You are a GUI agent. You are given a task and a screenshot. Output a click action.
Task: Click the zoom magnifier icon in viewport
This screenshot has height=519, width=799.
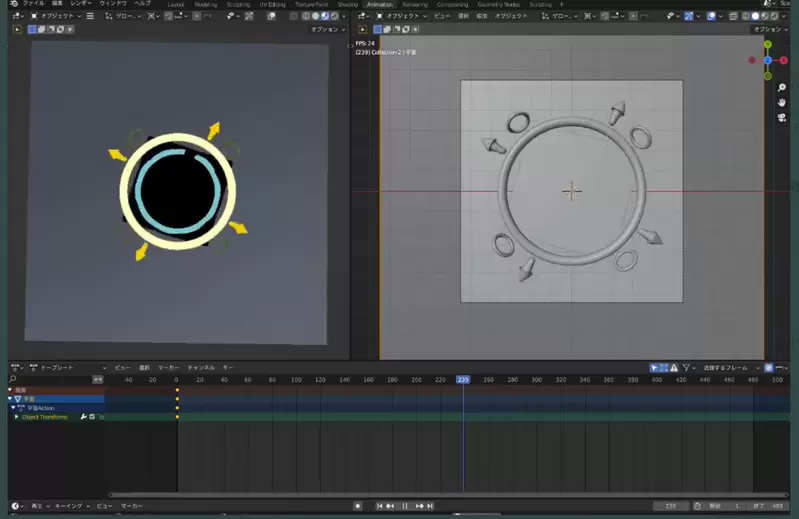781,86
